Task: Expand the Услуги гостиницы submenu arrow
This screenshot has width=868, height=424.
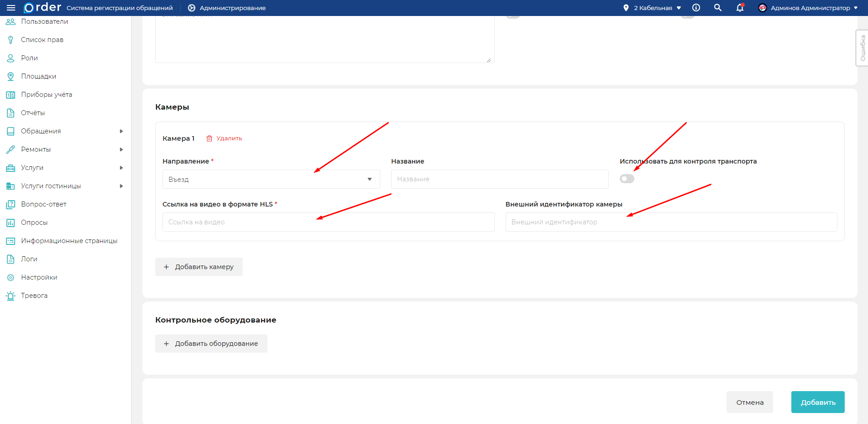Action: (x=121, y=186)
